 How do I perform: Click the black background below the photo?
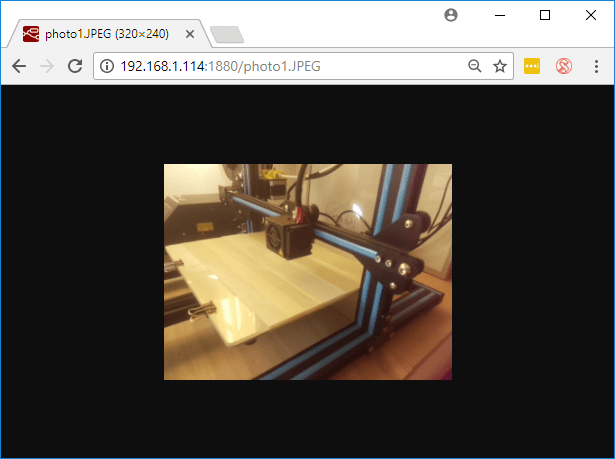(307, 420)
